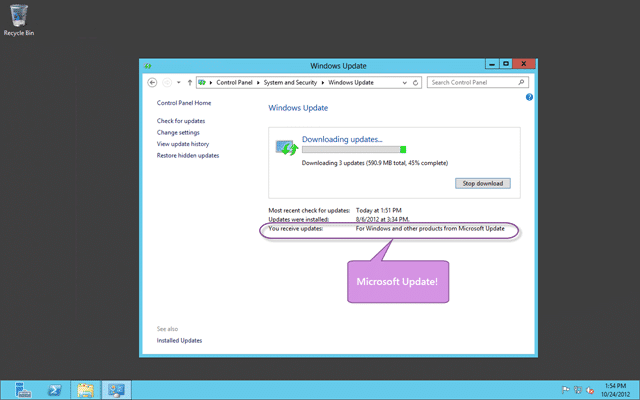Expand the address bar history dropdown
Image resolution: width=640 pixels, height=400 pixels.
point(404,82)
